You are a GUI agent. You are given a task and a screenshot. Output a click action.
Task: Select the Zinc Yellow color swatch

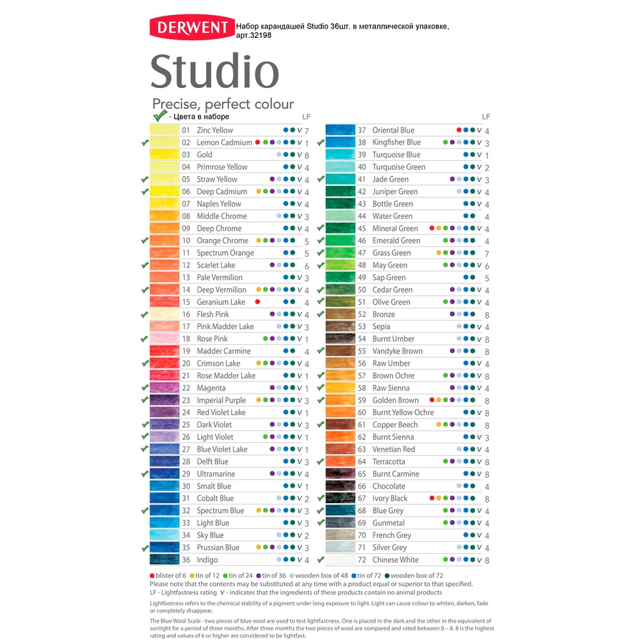coord(165,130)
